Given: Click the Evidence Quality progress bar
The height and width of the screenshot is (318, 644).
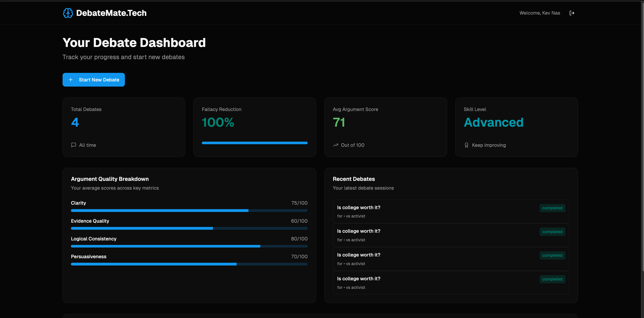Looking at the screenshot, I should click(x=189, y=228).
